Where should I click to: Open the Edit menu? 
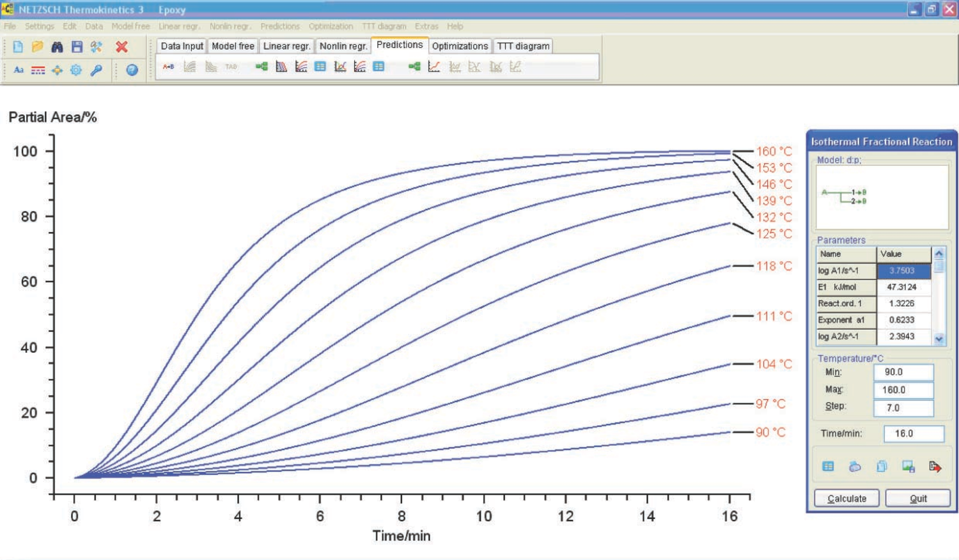tap(70, 26)
